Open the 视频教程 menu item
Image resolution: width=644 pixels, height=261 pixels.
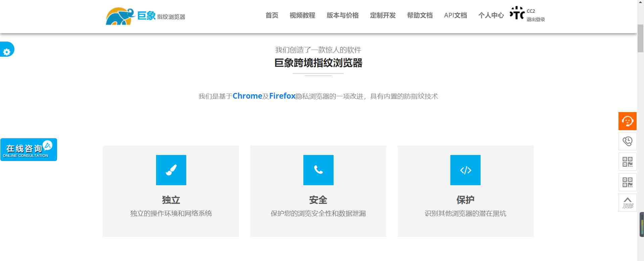coord(302,15)
